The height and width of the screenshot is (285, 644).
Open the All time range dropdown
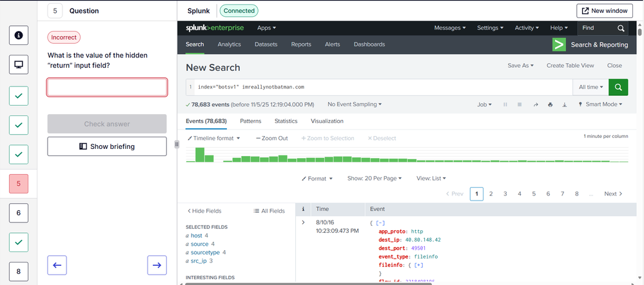pyautogui.click(x=591, y=87)
